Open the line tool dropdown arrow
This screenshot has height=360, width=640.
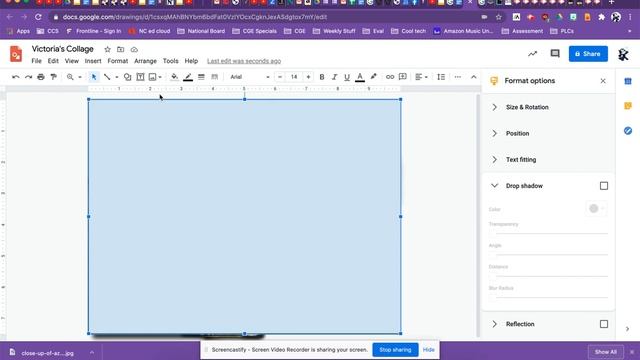point(117,77)
